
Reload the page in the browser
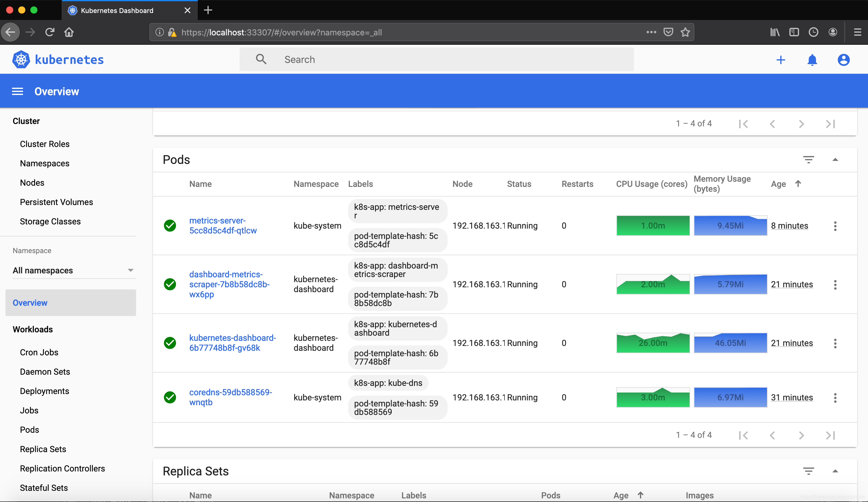click(x=50, y=32)
